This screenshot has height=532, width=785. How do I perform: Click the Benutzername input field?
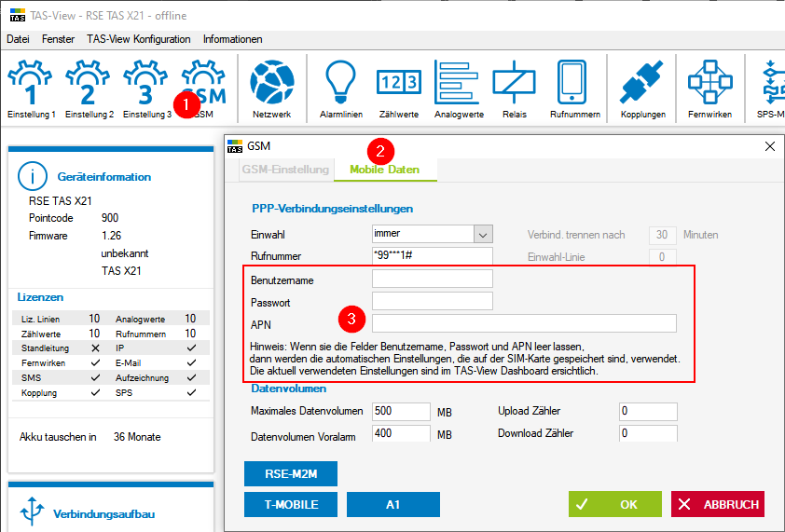coord(432,279)
